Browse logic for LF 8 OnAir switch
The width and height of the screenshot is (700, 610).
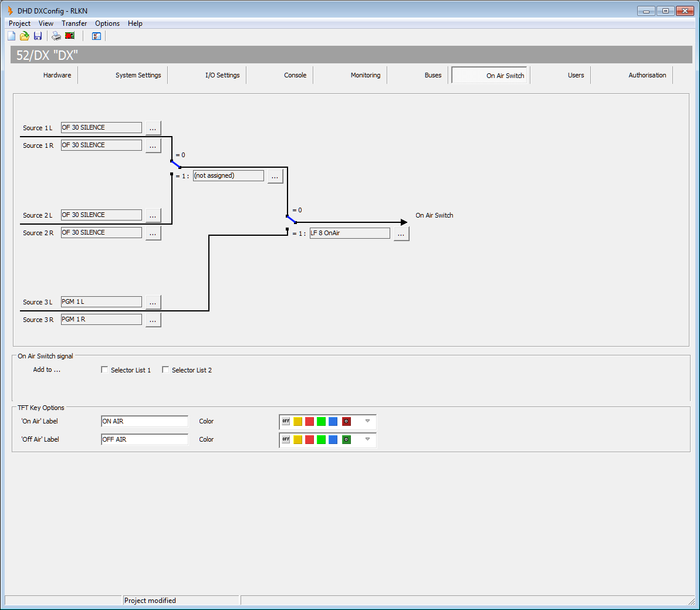(x=401, y=233)
